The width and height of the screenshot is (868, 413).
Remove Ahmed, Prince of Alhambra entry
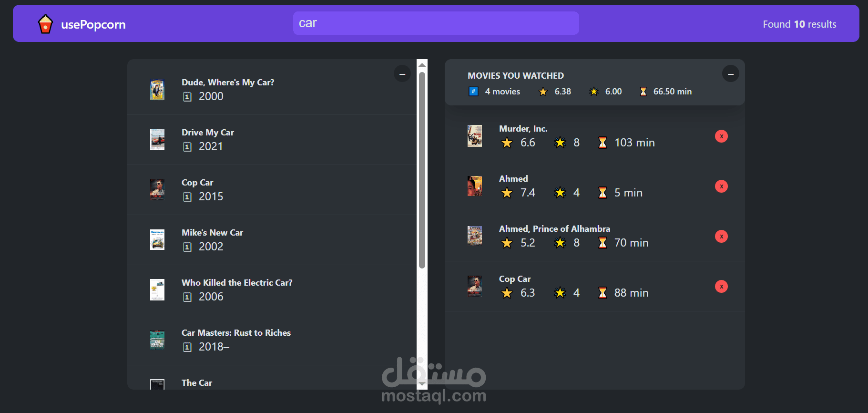721,237
